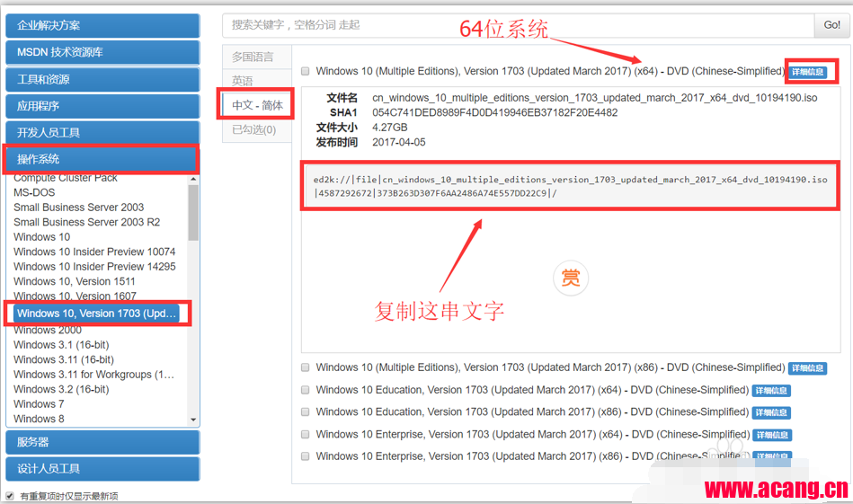Viewport: 853px width, 504px height.
Task: Select Windows 10, Version 1607
Action: pyautogui.click(x=76, y=296)
